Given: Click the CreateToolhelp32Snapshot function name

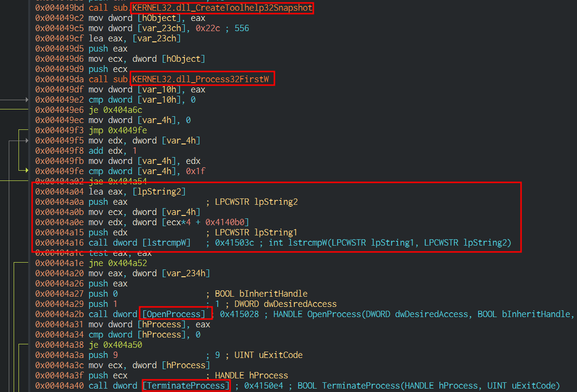Looking at the screenshot, I should (x=222, y=8).
